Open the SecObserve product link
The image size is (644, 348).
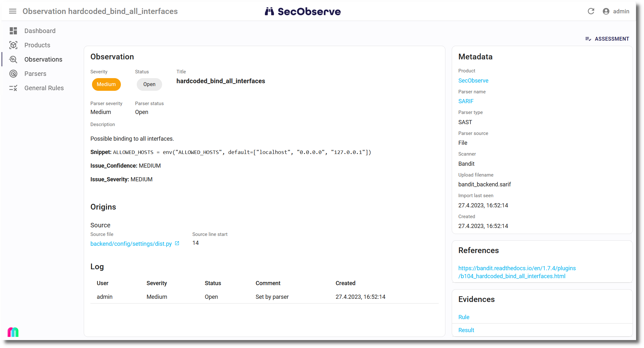click(x=473, y=81)
